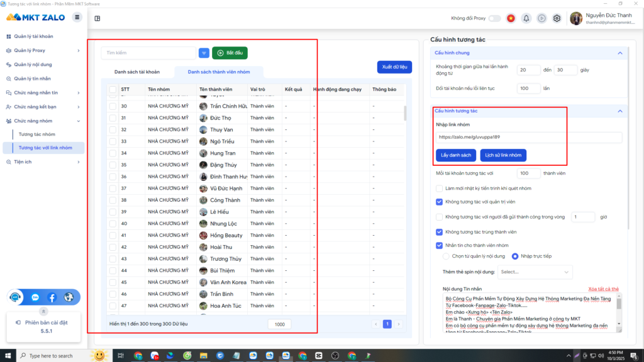Collapse the Cấu hình chung section

619,53
